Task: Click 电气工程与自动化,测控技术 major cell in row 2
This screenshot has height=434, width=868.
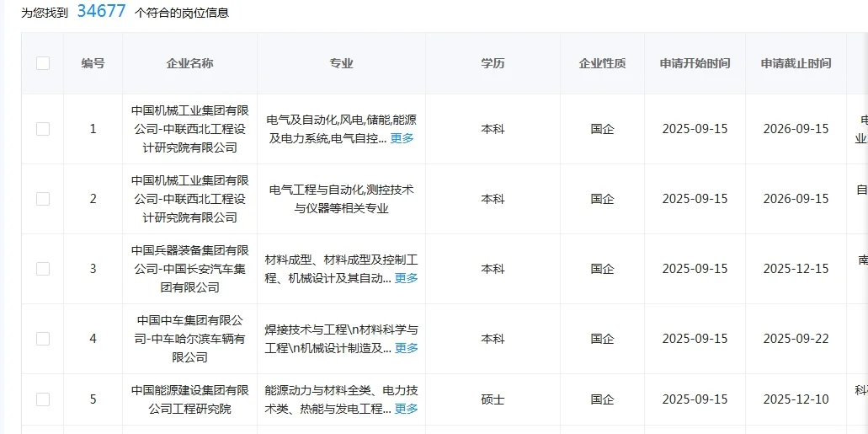Action: (x=342, y=199)
